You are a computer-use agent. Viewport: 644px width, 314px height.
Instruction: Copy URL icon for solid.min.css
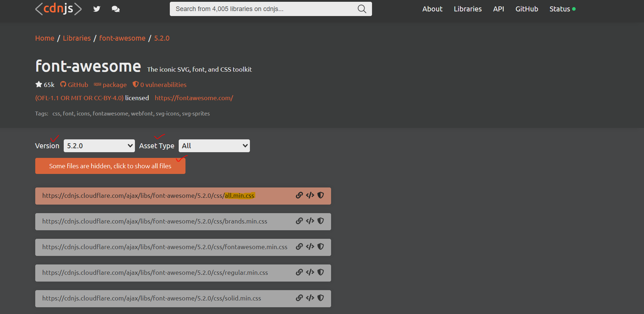299,298
